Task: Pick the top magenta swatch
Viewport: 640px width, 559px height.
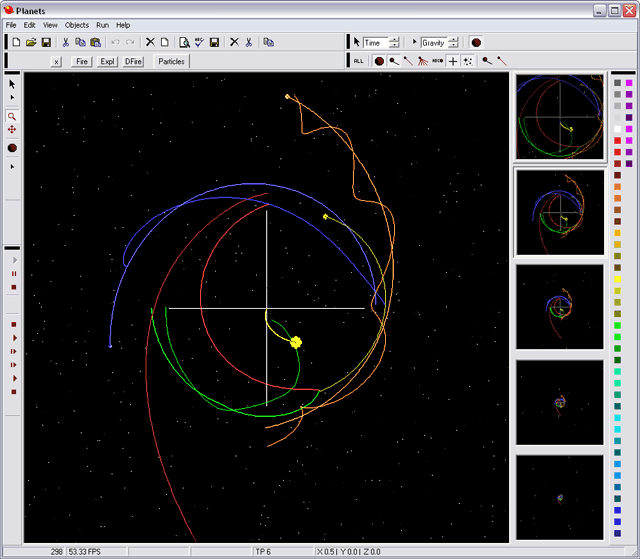Action: pyautogui.click(x=629, y=83)
